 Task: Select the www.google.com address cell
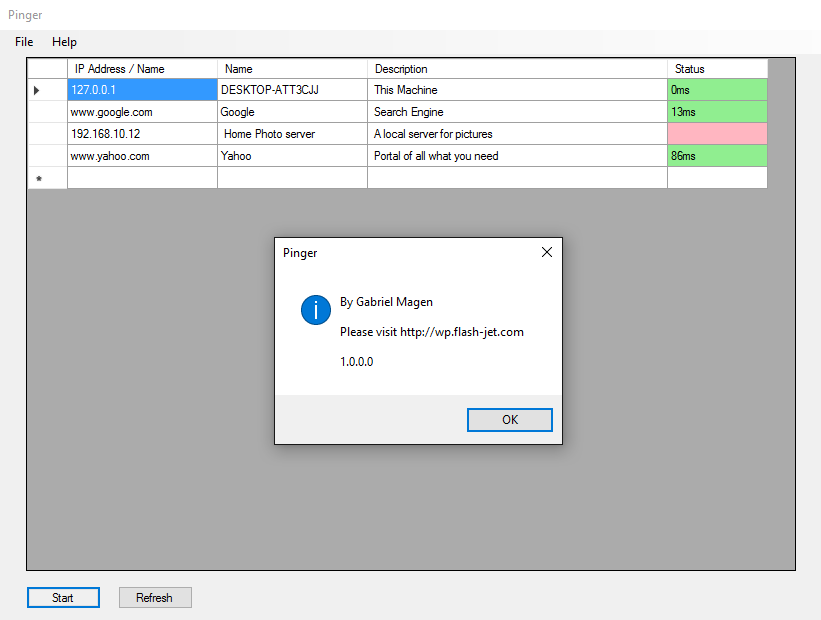click(142, 112)
